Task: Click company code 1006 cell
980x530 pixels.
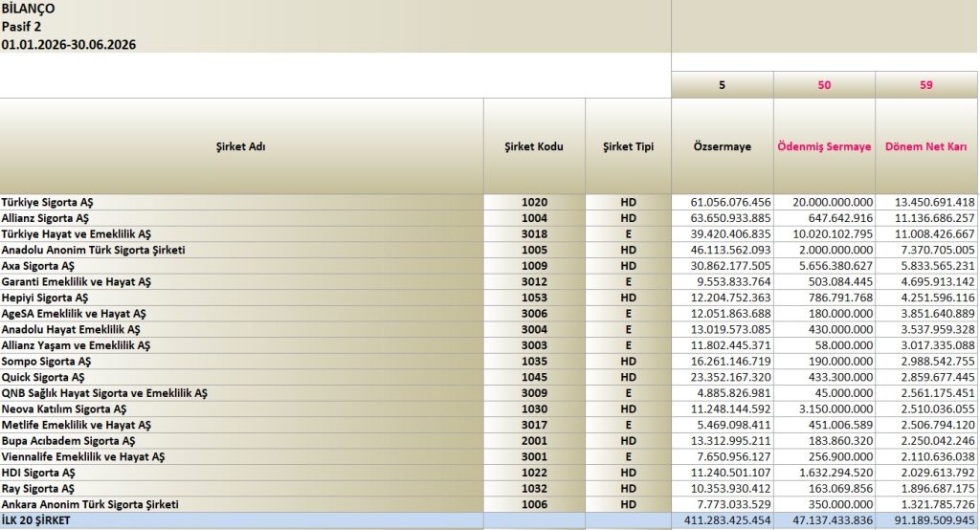Action: [534, 504]
